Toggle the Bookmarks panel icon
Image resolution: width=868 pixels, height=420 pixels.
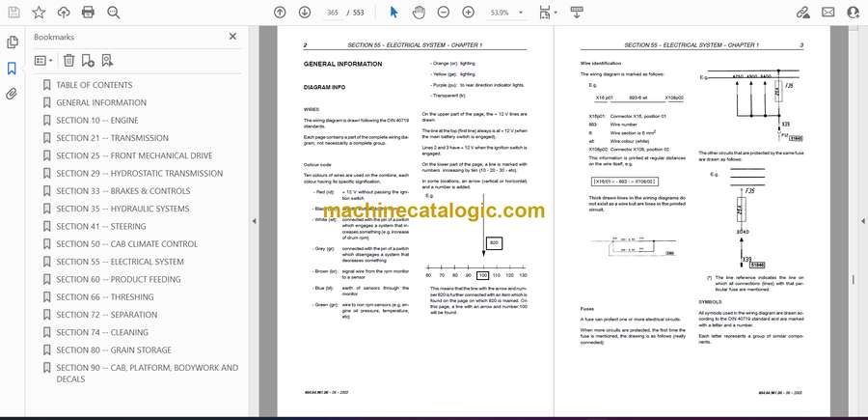(12, 69)
